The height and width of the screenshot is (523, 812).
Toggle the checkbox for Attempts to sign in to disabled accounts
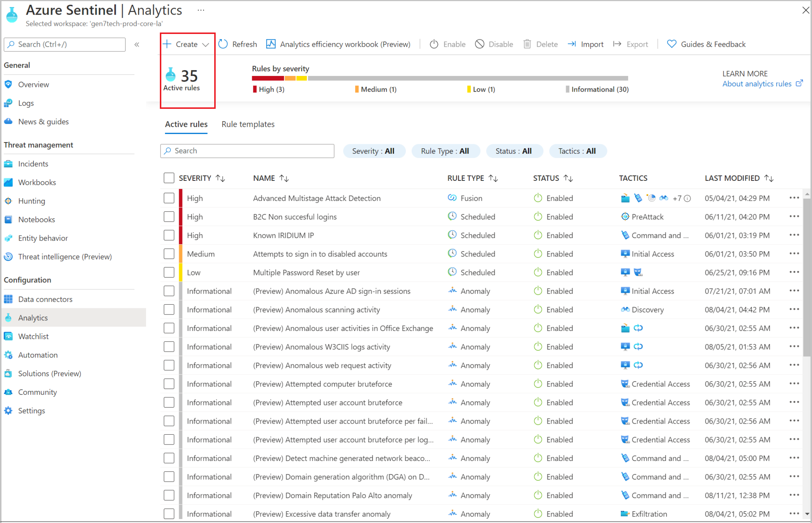[x=168, y=253]
